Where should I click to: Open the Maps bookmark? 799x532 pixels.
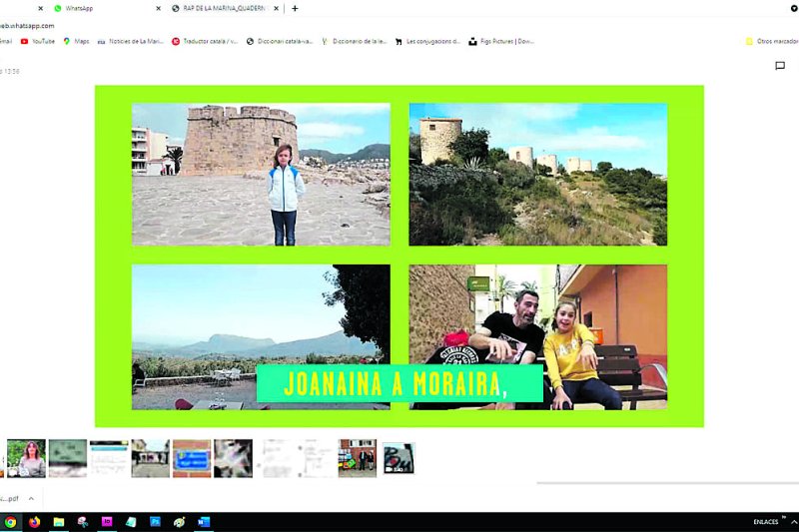pos(77,41)
